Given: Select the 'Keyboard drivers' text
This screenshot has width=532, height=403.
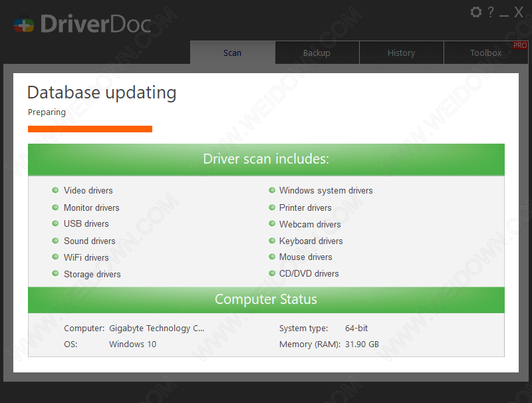Looking at the screenshot, I should click(x=311, y=241).
